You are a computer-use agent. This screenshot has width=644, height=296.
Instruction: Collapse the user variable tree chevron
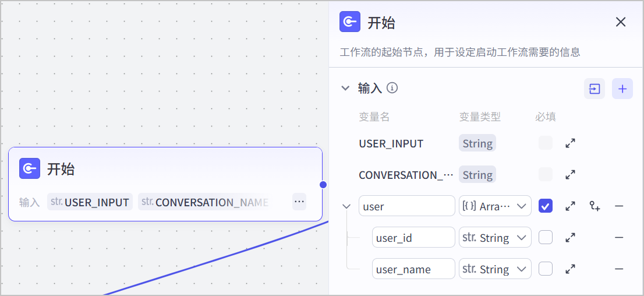tap(347, 206)
